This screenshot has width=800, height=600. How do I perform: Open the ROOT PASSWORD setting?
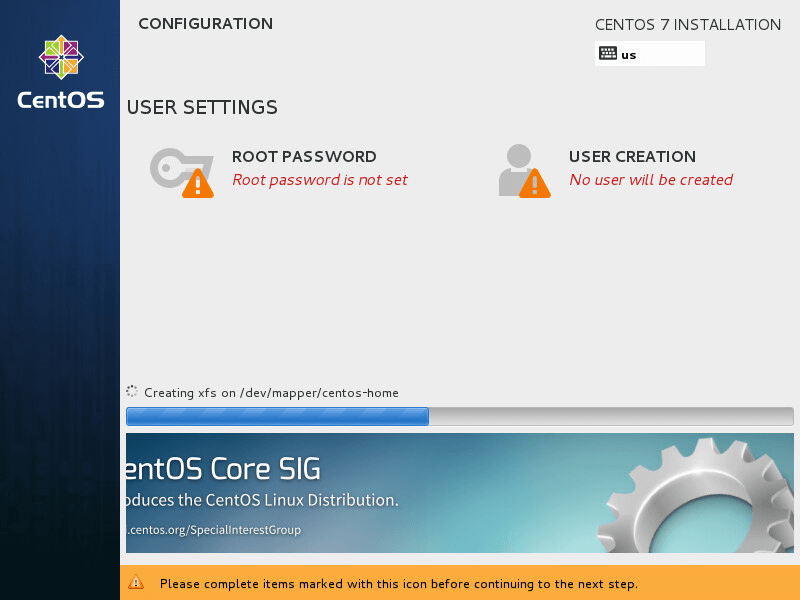(304, 157)
